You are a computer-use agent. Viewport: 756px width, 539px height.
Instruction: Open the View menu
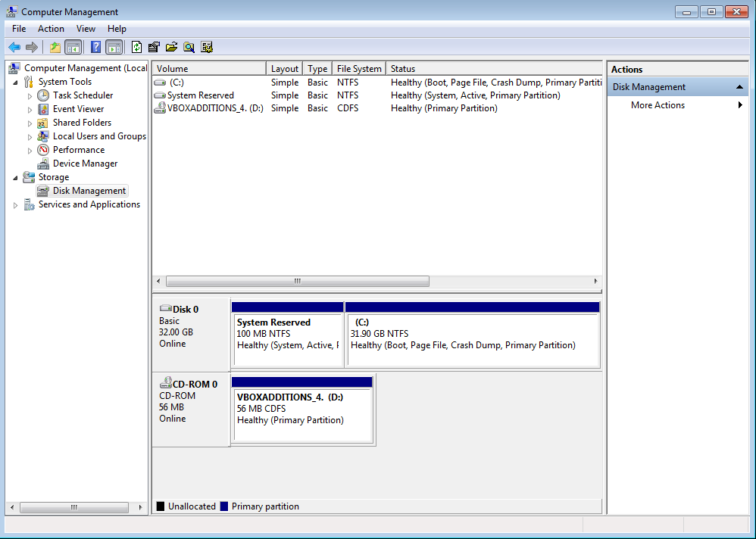[x=86, y=29]
